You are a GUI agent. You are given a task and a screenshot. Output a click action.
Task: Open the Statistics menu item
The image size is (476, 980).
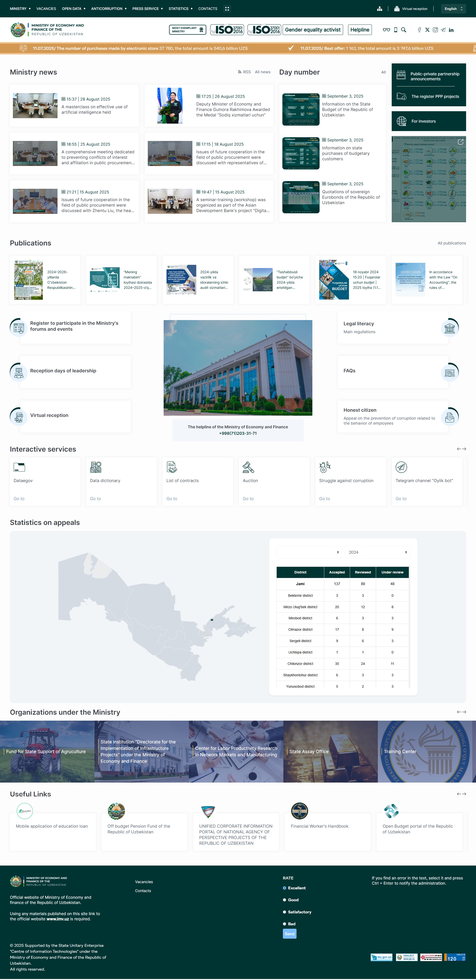178,9
